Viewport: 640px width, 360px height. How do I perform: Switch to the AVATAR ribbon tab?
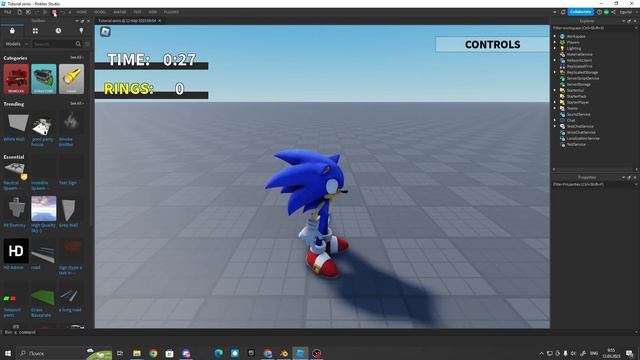pyautogui.click(x=120, y=12)
